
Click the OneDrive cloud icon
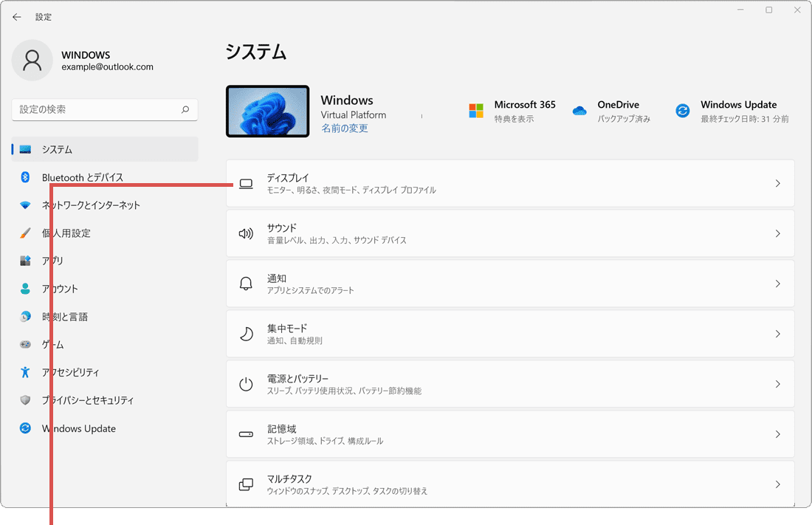pyautogui.click(x=579, y=109)
